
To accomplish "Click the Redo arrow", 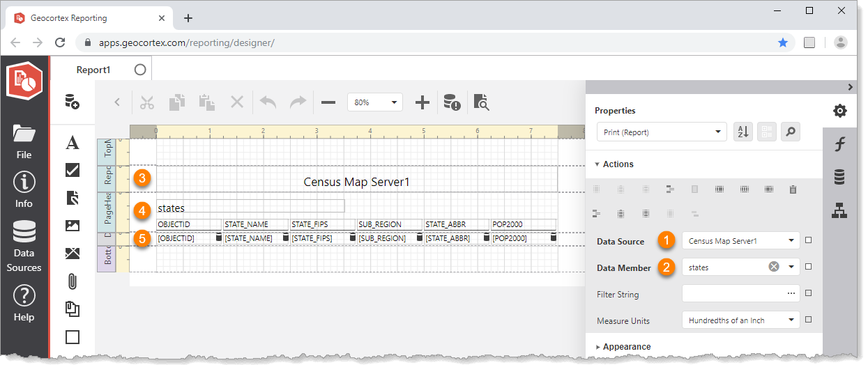I will [298, 102].
